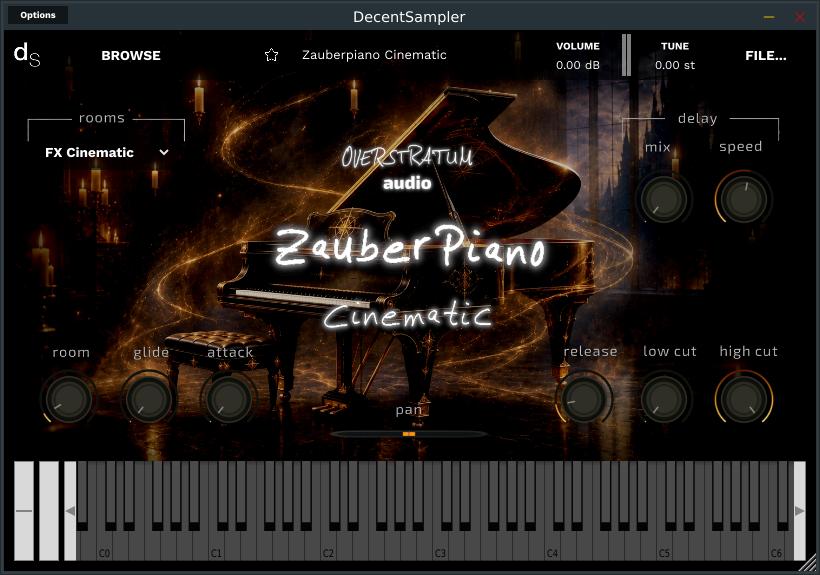Screen dimensions: 820x575
Task: Favorite the preset with the star icon
Action: click(271, 55)
